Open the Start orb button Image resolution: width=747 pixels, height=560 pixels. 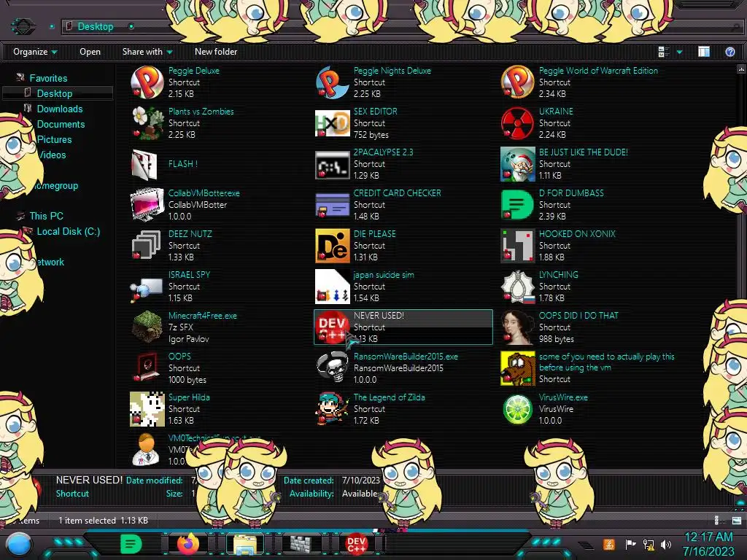tap(18, 544)
